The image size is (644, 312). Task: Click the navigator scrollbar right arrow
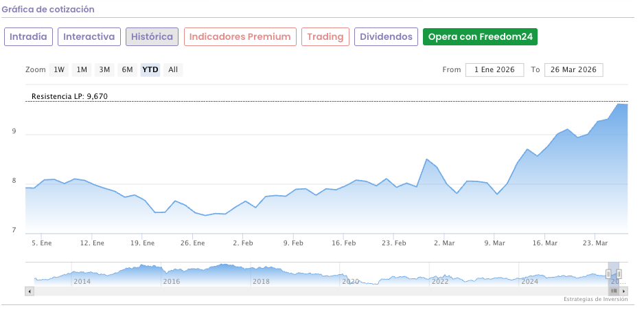[623, 291]
